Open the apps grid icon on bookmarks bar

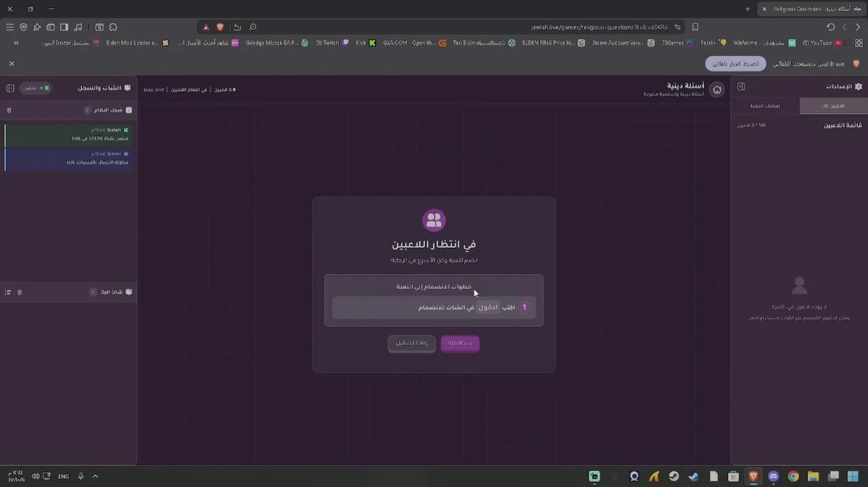point(858,43)
